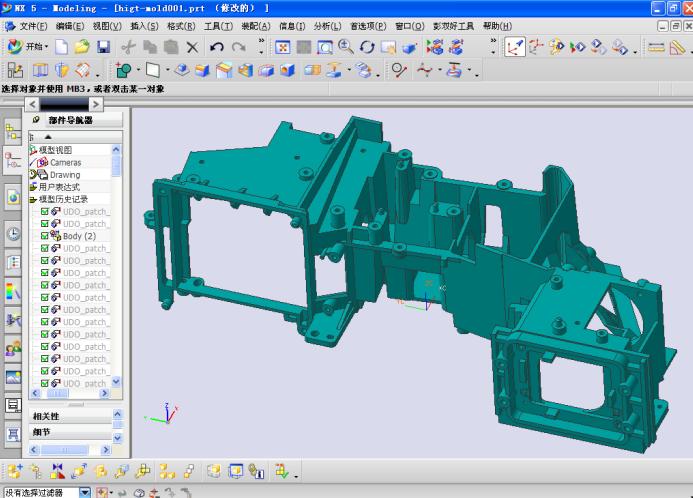Click the Open folder icon
693x498 pixels.
tap(82, 47)
